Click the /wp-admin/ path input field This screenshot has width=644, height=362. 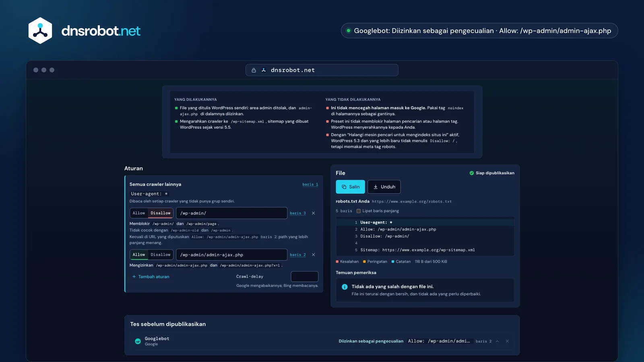pyautogui.click(x=231, y=213)
